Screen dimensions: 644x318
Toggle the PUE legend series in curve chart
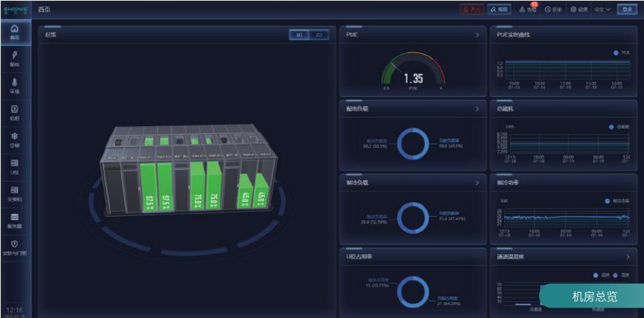click(621, 52)
